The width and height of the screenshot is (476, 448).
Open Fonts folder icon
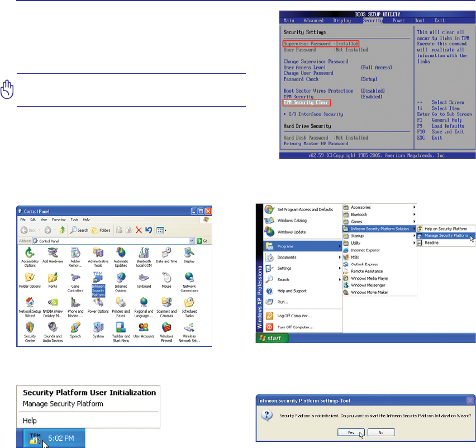(x=53, y=280)
